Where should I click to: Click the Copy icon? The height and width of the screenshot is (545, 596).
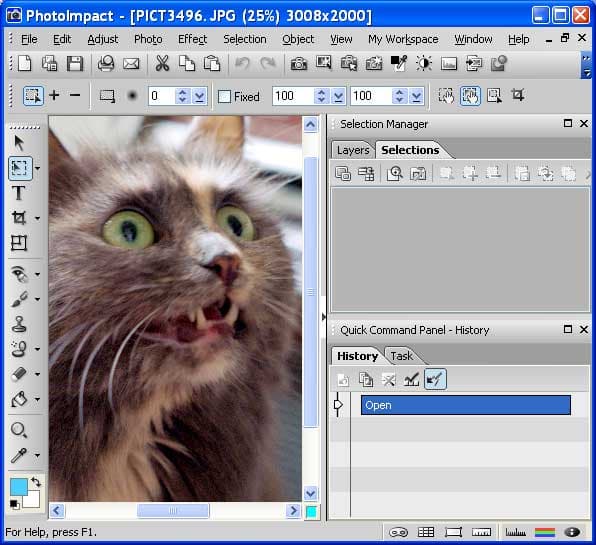187,63
